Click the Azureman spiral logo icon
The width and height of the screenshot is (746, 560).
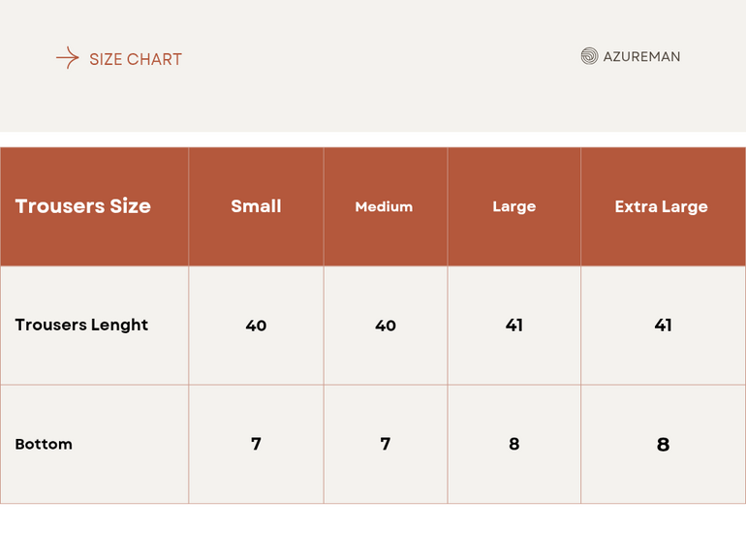[589, 56]
